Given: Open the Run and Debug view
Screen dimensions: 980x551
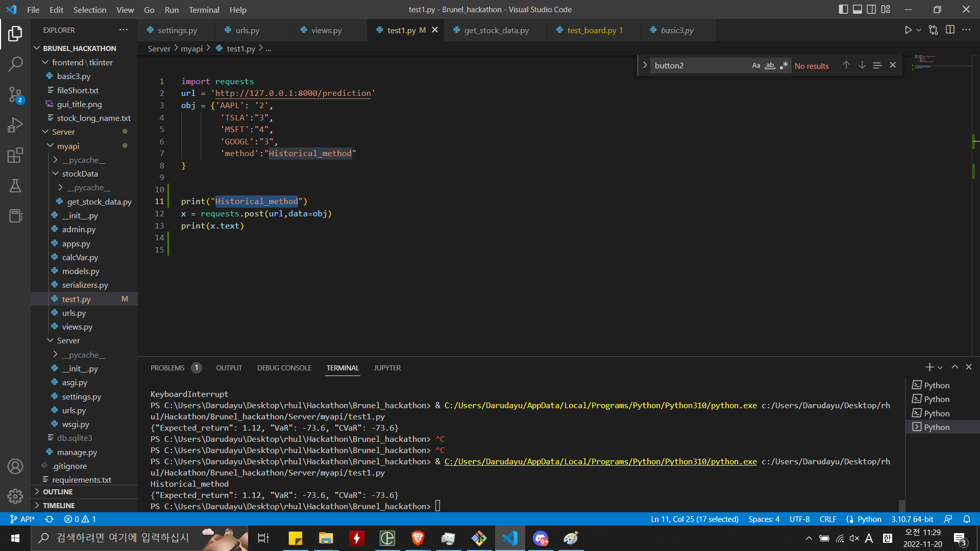Looking at the screenshot, I should 15,125.
